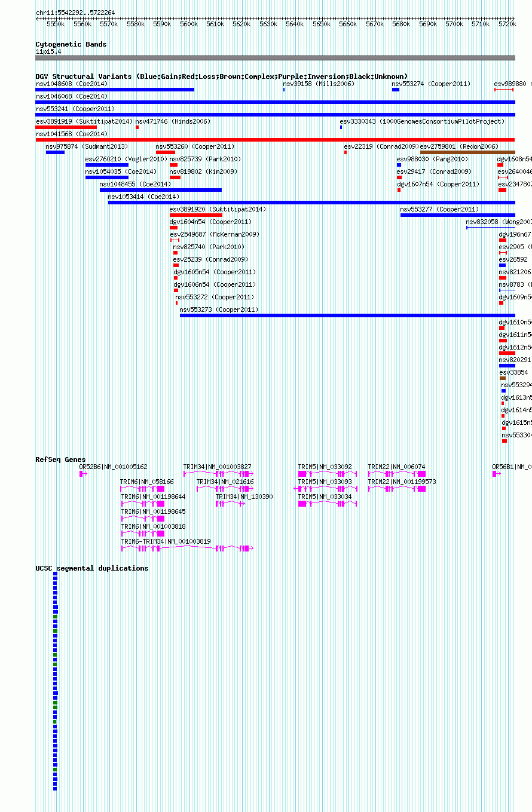Click esv29417 (Conrad2009) variant label
The image size is (532, 812).
click(435, 171)
